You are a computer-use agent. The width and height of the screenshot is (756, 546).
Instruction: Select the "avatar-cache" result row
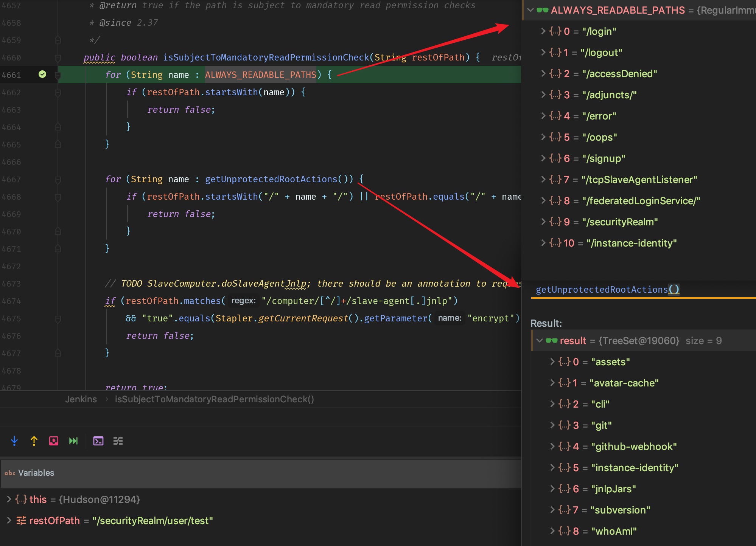[643, 383]
